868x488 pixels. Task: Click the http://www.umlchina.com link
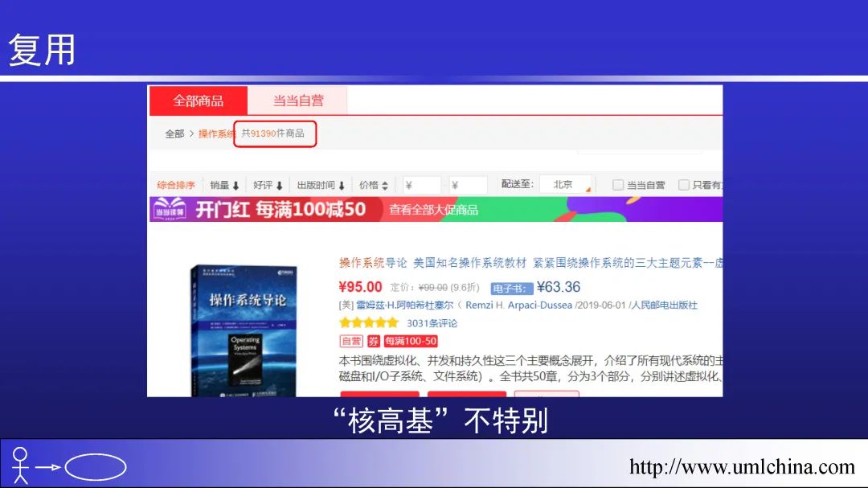(742, 466)
